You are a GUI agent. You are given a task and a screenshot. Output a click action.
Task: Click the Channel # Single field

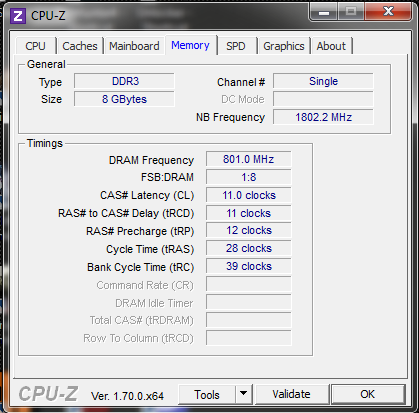point(323,81)
